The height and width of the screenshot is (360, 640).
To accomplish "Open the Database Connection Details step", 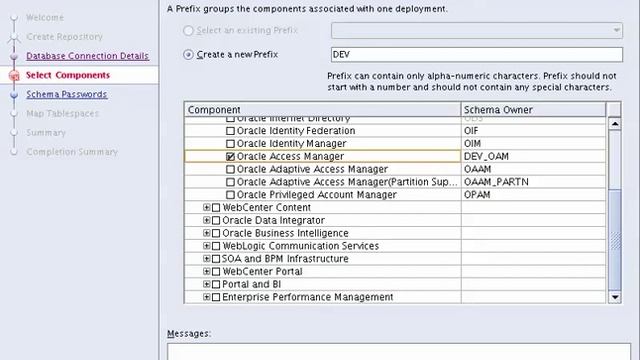I will tap(87, 56).
